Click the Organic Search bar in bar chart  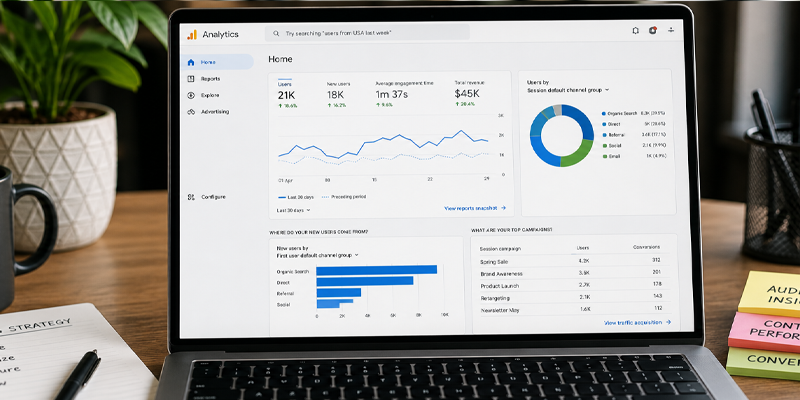coord(377,269)
